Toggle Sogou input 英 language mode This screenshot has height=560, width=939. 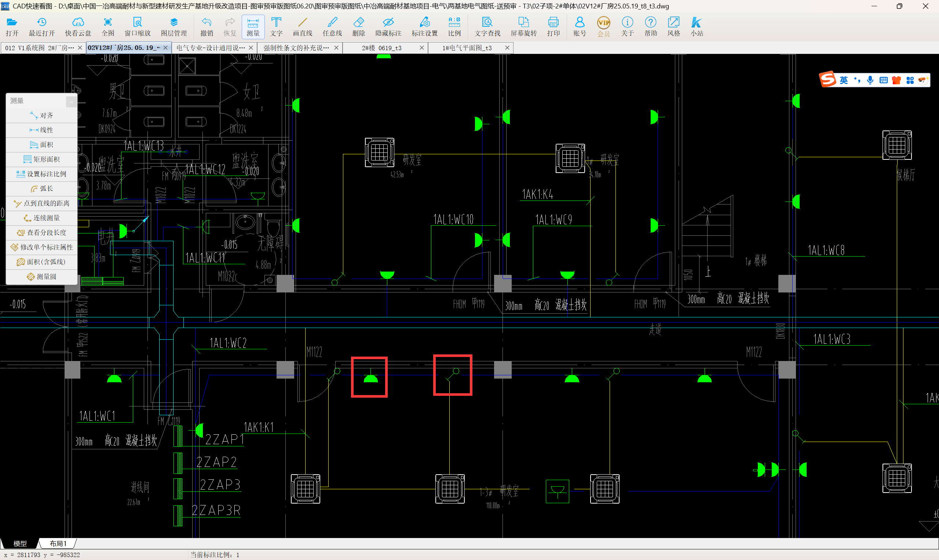click(x=844, y=80)
